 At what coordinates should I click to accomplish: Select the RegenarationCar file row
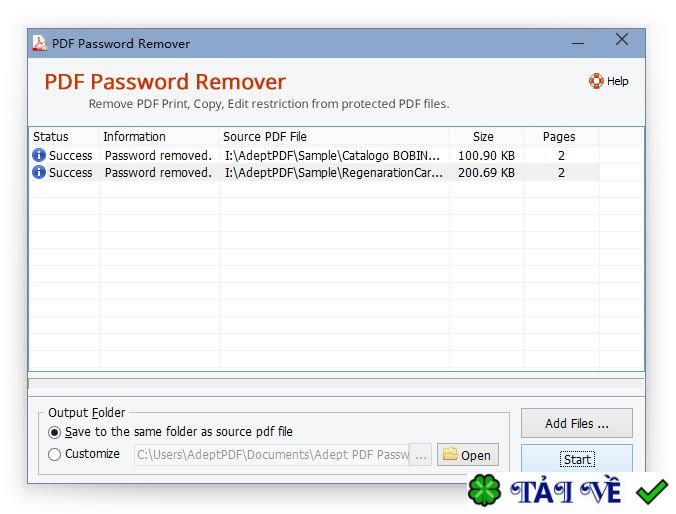pos(332,172)
